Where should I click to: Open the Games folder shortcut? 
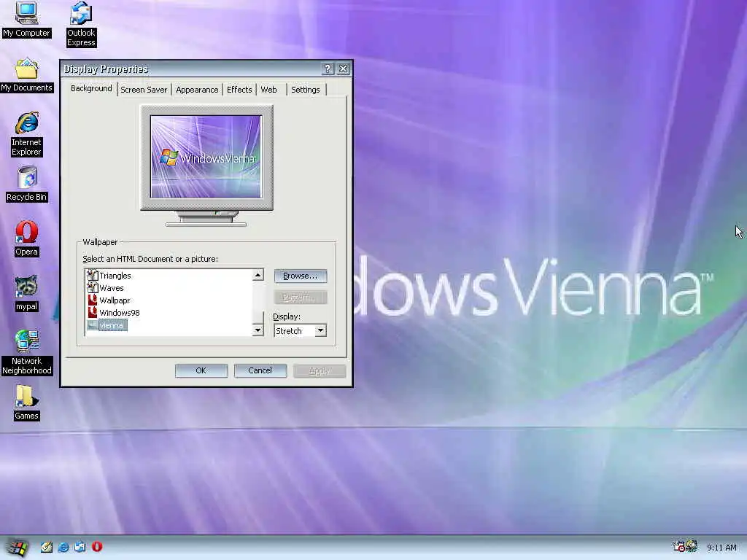[26, 402]
